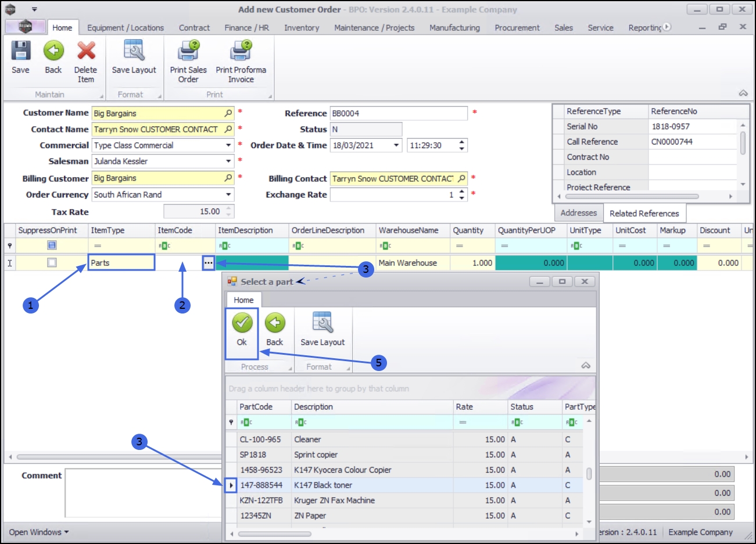Click the ItemType cell showing Parts

pos(121,262)
